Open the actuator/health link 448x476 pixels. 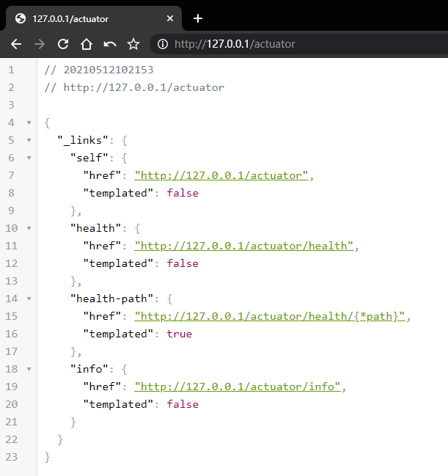243,246
